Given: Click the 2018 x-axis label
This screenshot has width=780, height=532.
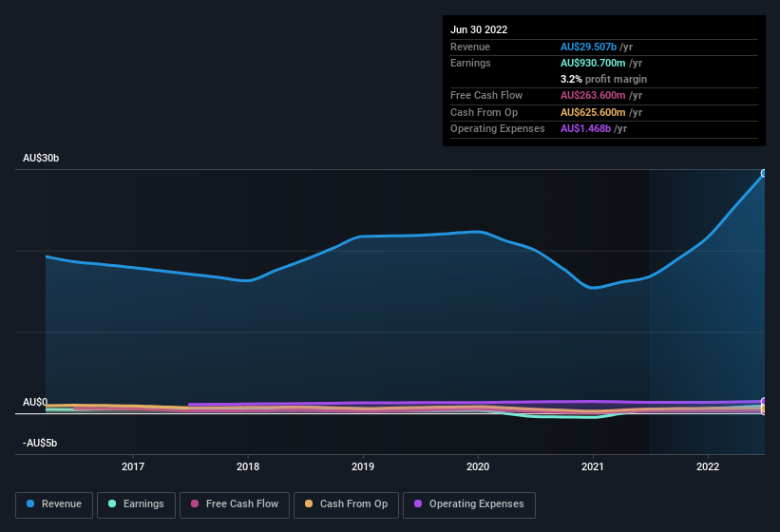Looking at the screenshot, I should click(x=248, y=466).
